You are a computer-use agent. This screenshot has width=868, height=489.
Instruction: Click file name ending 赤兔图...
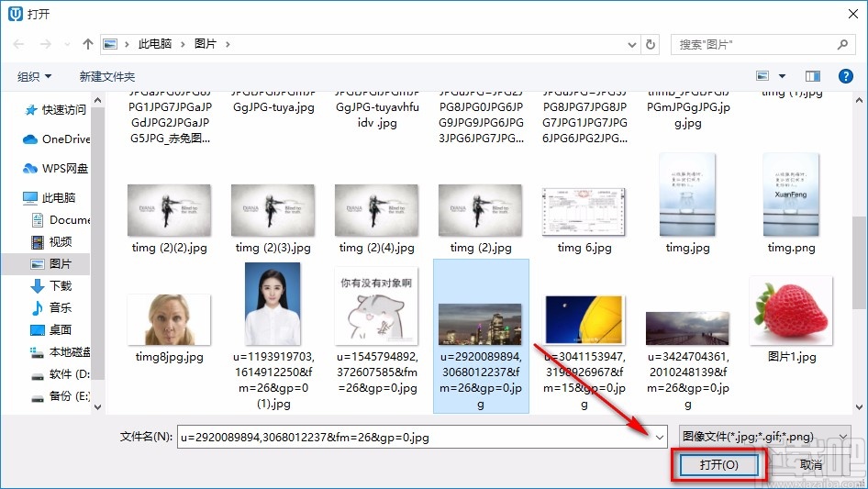click(170, 139)
